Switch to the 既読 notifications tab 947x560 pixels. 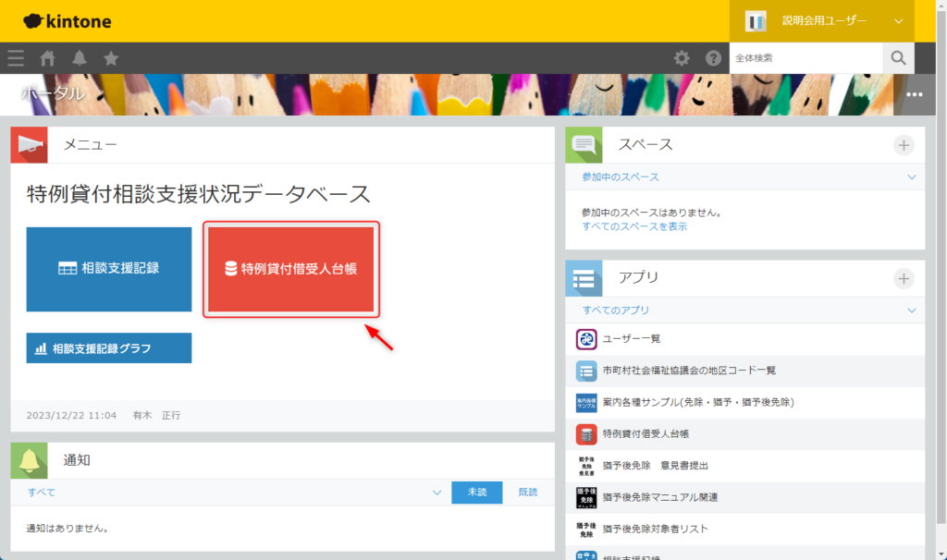tap(527, 493)
